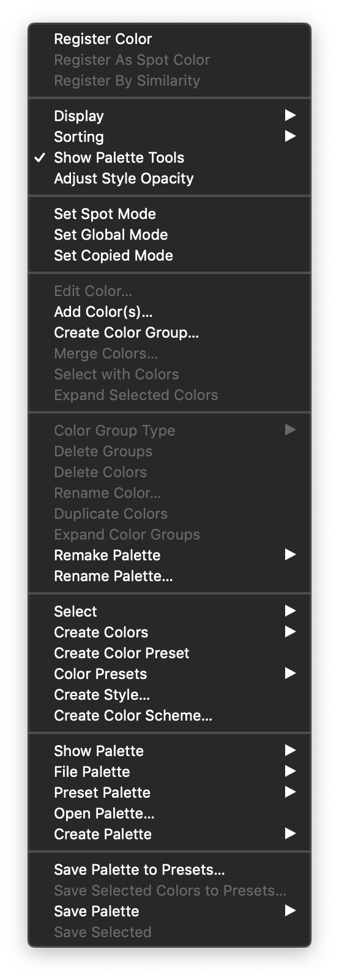339x980 pixels.
Task: Choose Set Global Mode
Action: [169, 235]
